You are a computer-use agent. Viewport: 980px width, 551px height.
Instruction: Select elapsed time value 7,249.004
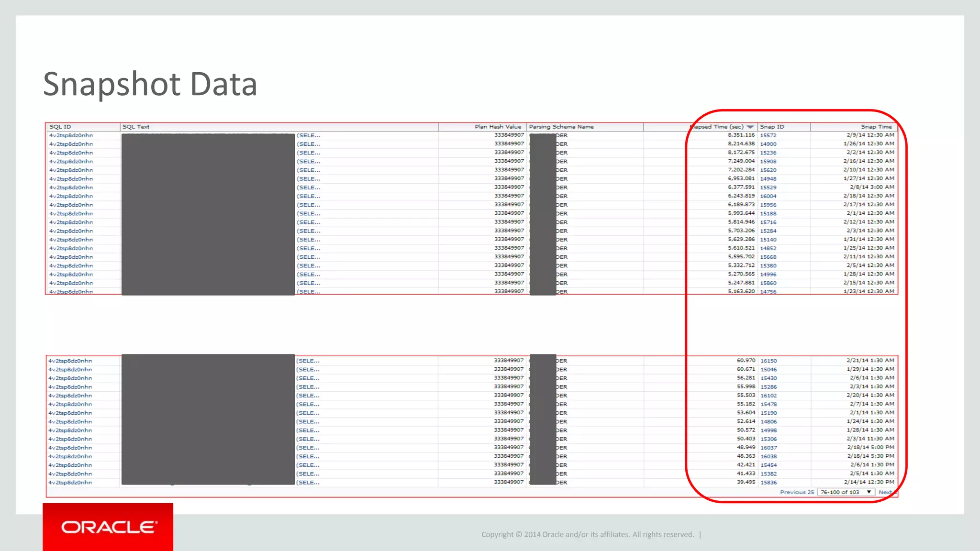[x=741, y=161]
